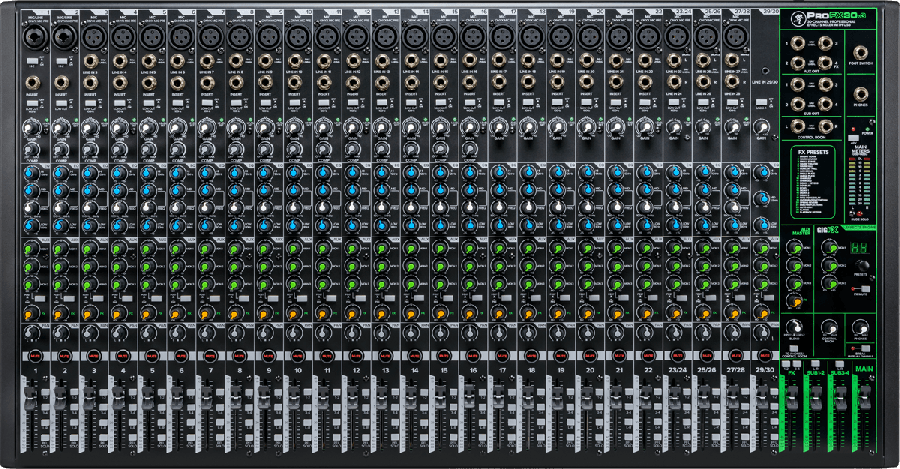Mute channel 1 with its red button
This screenshot has height=469, width=900.
[35, 355]
